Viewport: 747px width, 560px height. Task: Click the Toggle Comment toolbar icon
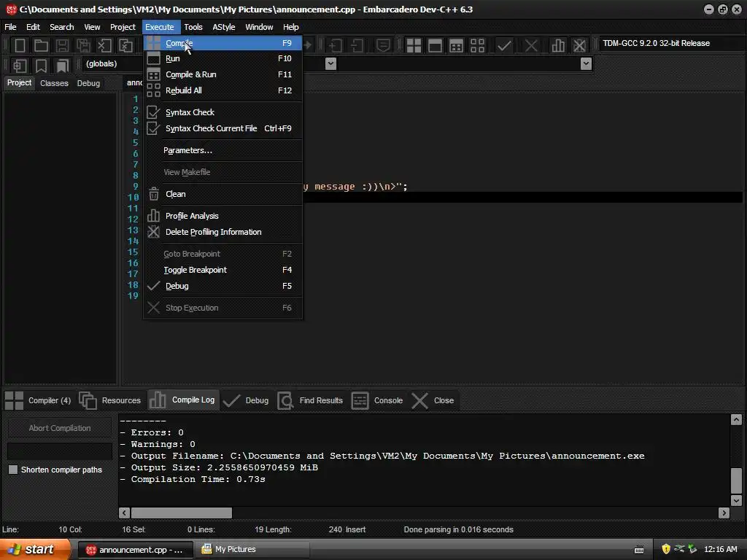383,46
